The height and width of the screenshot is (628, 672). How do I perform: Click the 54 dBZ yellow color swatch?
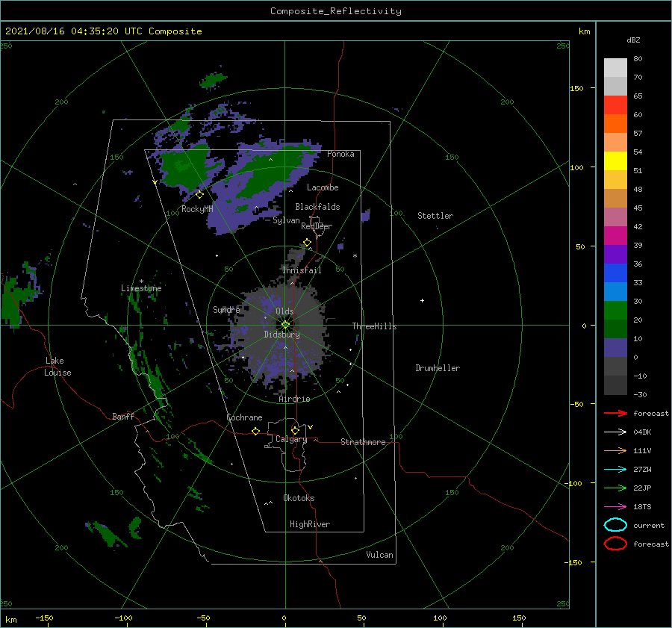point(615,161)
